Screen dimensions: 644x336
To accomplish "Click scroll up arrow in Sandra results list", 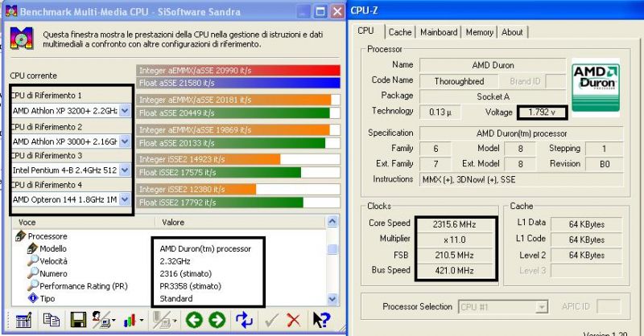I will point(332,222).
